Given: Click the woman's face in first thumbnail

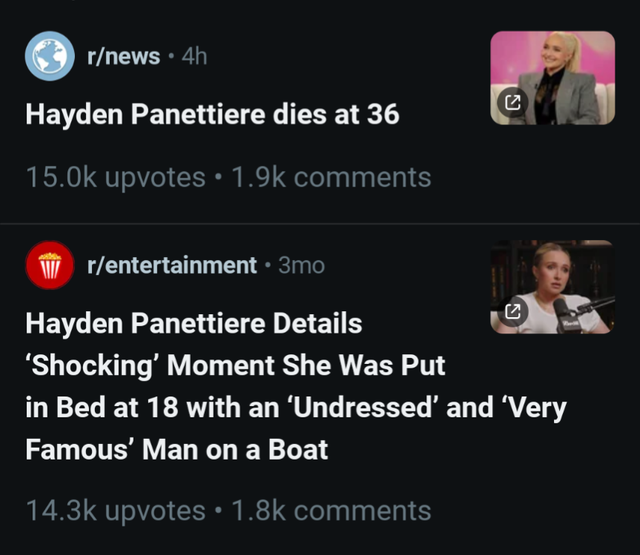Looking at the screenshot, I should [x=557, y=53].
